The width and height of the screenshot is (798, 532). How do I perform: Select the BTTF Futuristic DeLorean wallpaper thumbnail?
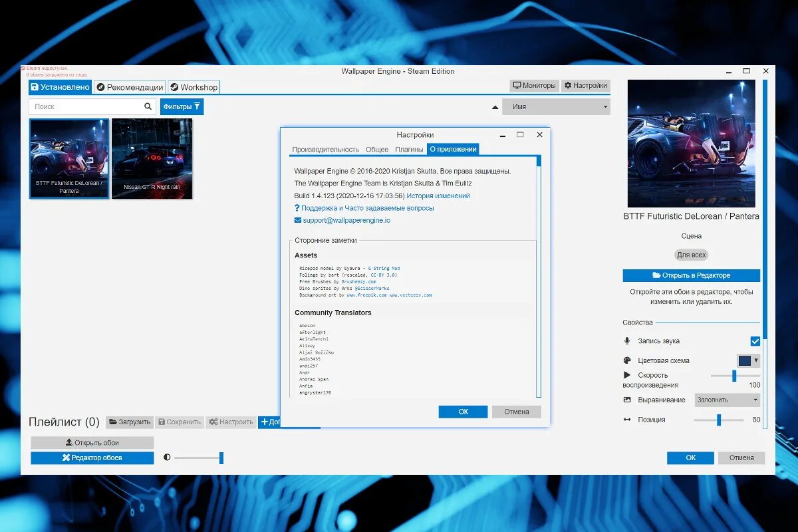click(69, 159)
